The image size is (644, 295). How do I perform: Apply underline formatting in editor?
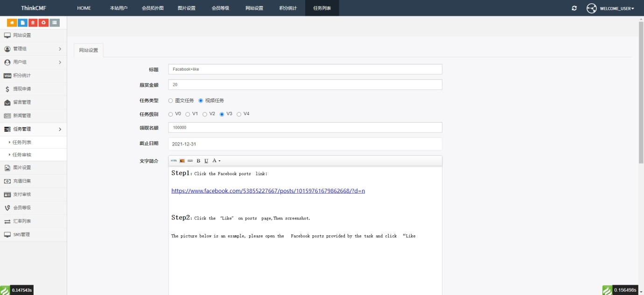click(206, 161)
